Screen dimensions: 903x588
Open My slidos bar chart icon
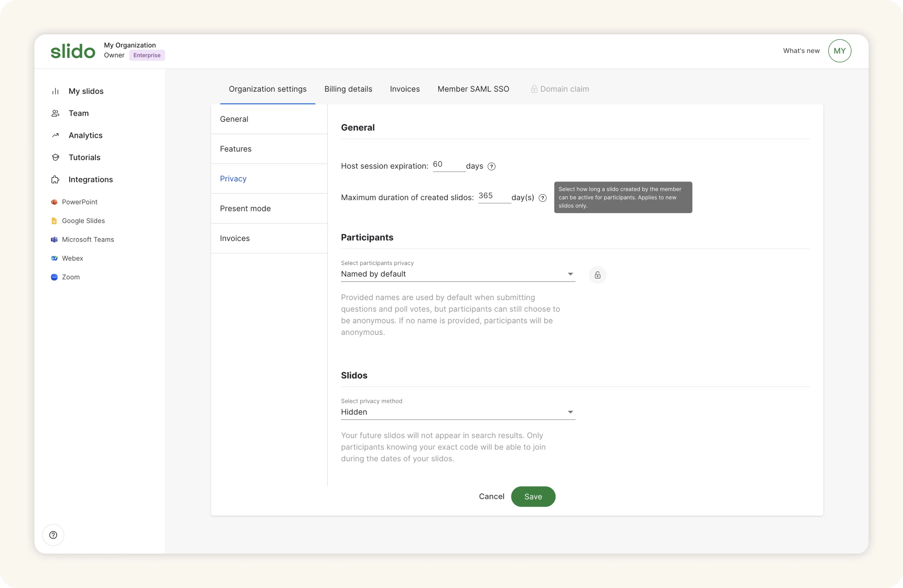tap(56, 91)
